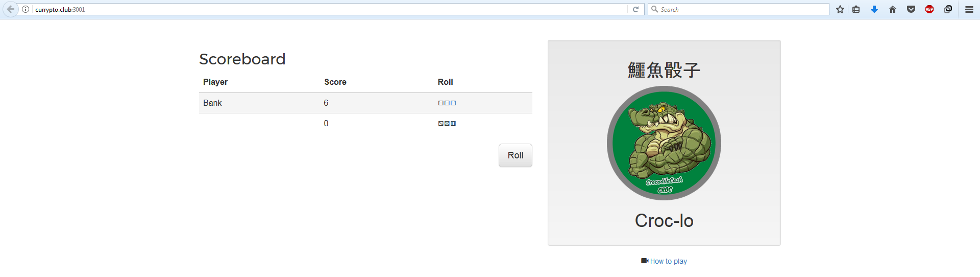Bookmark this page with the star icon
The image size is (980, 277).
(x=840, y=9)
